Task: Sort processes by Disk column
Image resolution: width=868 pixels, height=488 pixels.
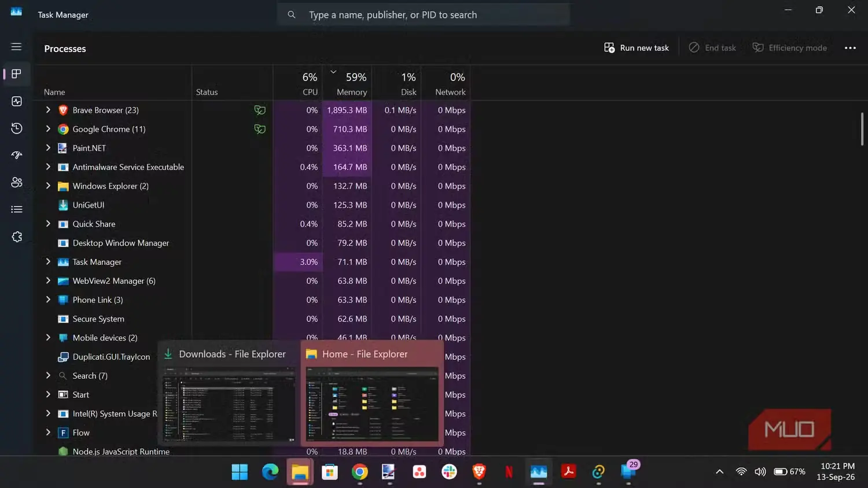Action: pyautogui.click(x=396, y=83)
